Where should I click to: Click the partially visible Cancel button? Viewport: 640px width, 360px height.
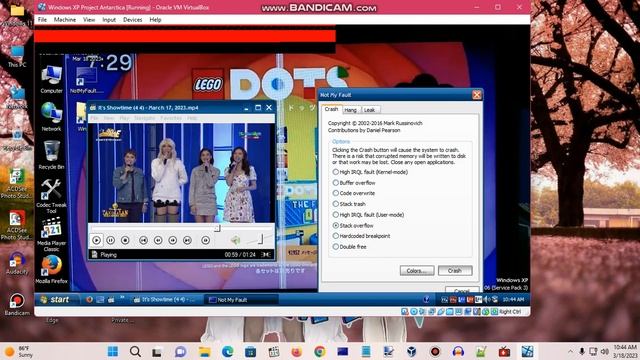coord(462,290)
